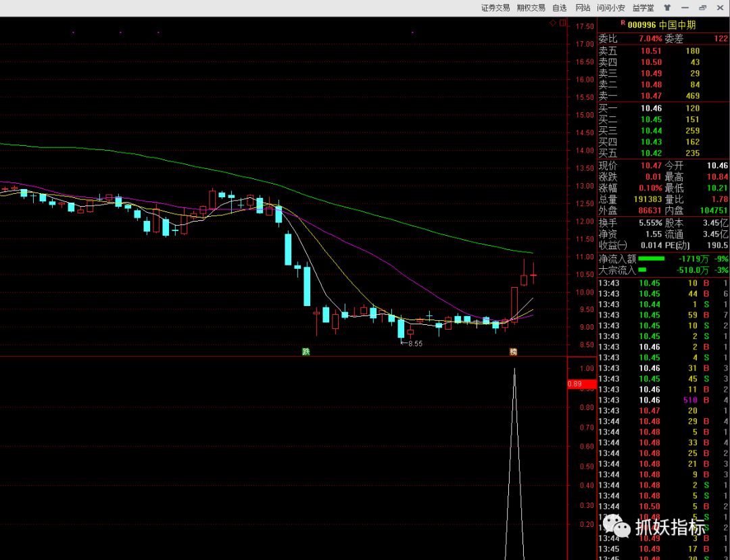
Task: Select the 13:43 trade of 59 lots
Action: pos(664,315)
